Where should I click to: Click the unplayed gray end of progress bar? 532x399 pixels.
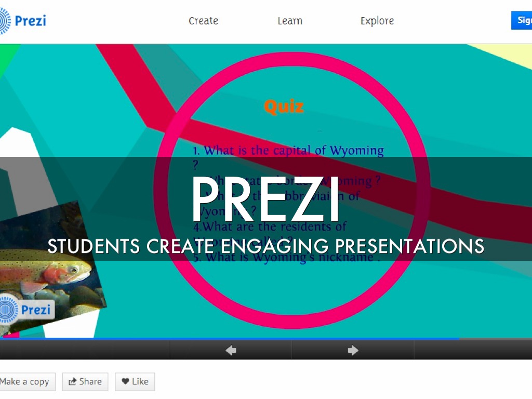coord(496,339)
